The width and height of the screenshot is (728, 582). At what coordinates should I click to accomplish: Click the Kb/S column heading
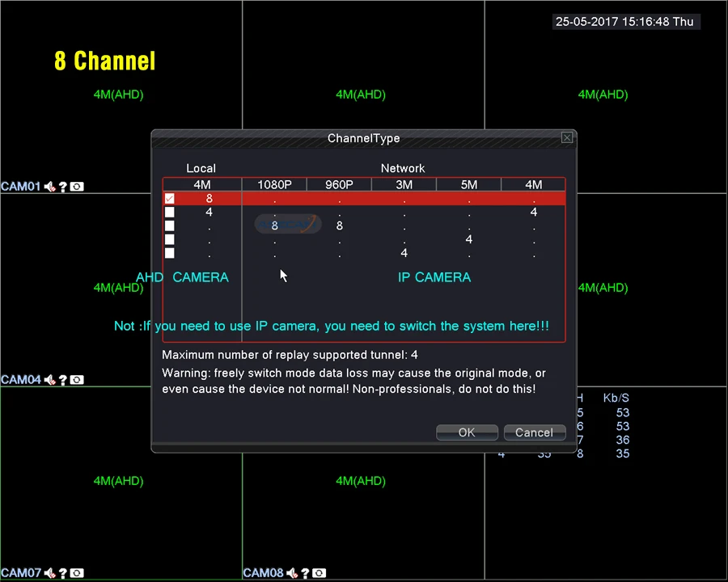[x=616, y=398]
